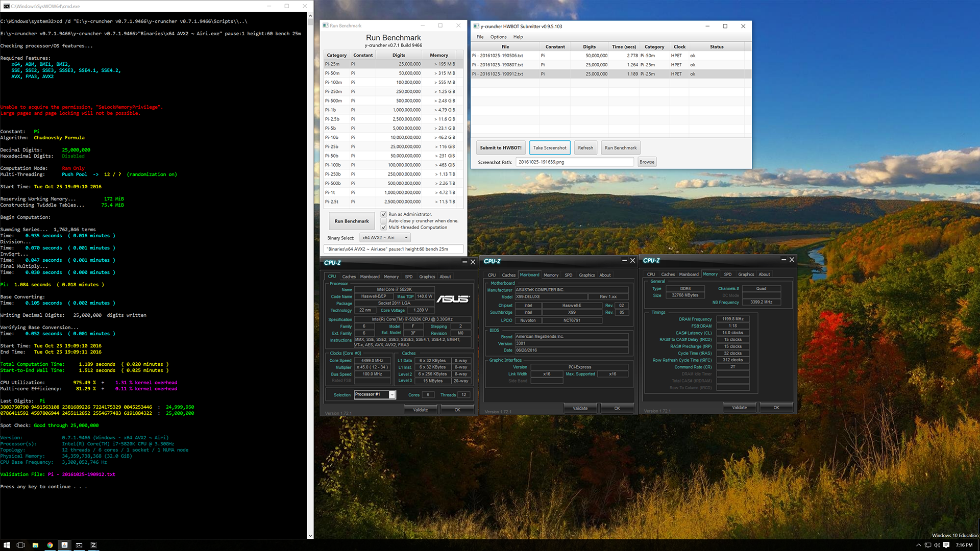Click Take Screenshot button
980x551 pixels.
pyautogui.click(x=550, y=148)
